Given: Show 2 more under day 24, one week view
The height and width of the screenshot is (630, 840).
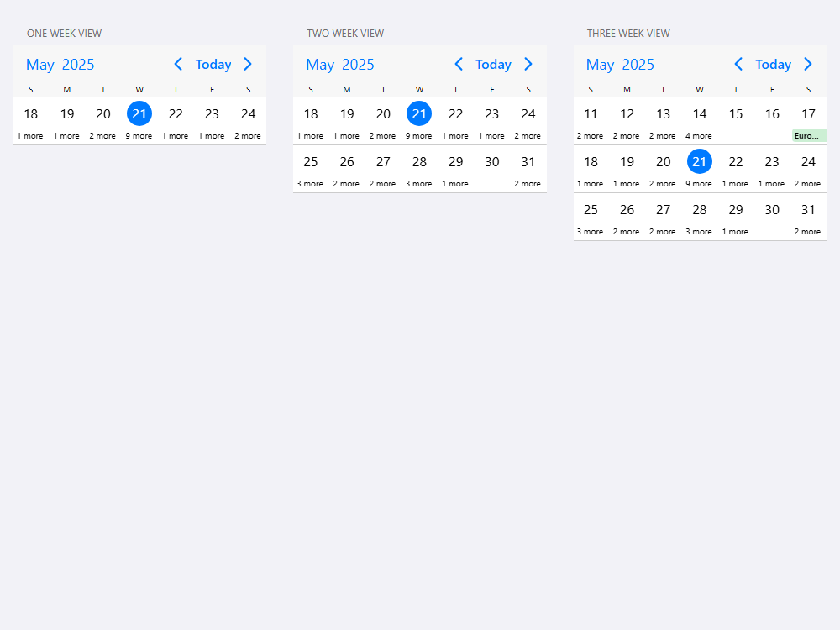Looking at the screenshot, I should click(x=248, y=136).
